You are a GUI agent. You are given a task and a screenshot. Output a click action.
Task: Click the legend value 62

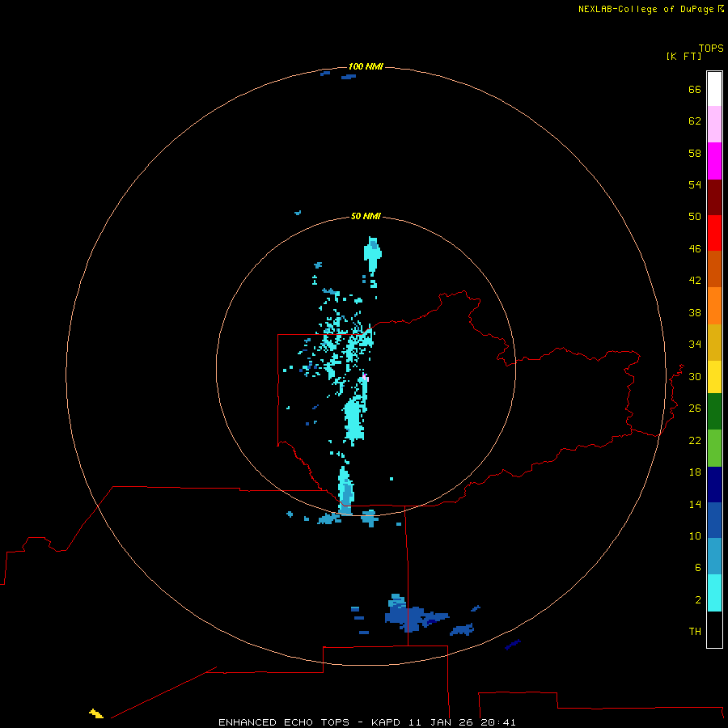pyautogui.click(x=695, y=121)
